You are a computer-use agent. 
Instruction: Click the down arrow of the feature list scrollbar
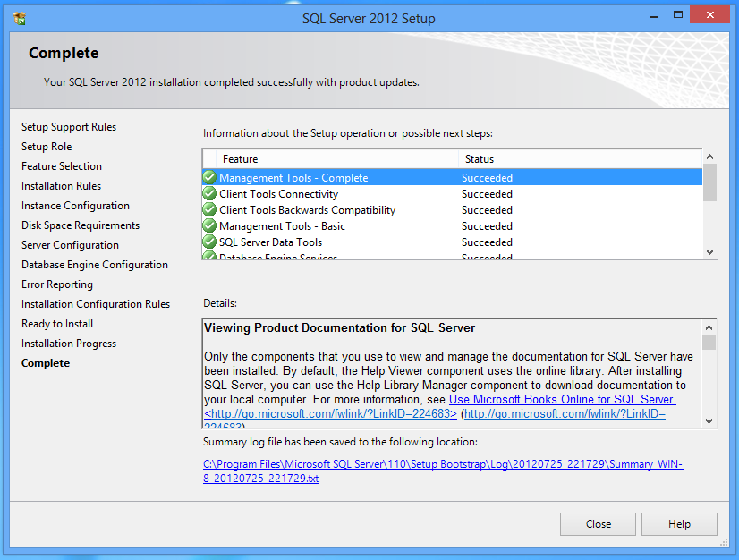coord(709,252)
